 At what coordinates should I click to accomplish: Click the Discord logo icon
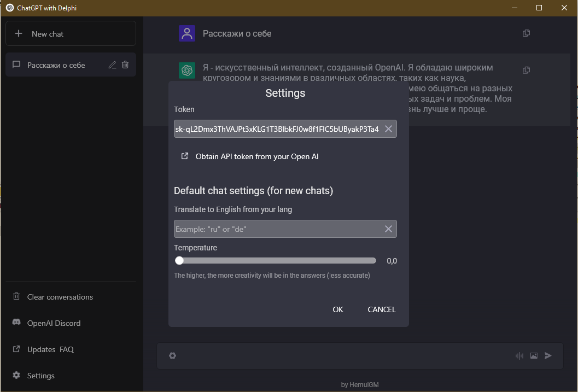pos(16,322)
